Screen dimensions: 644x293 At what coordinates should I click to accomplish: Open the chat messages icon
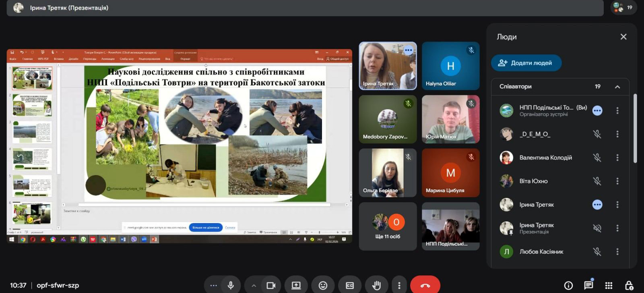tap(588, 285)
